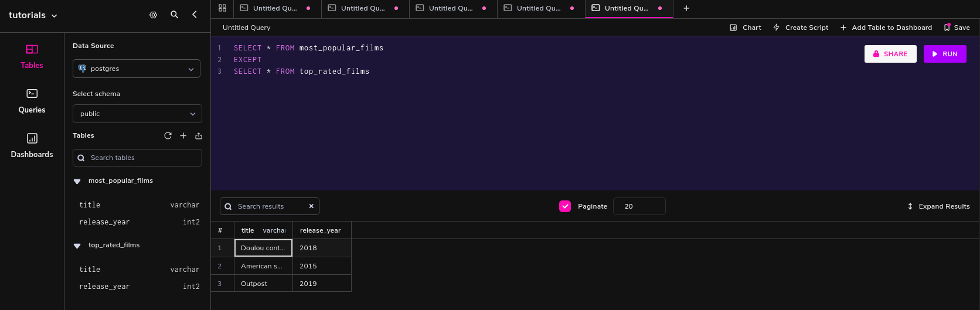
Task: Select the American s... result cell
Action: click(263, 266)
